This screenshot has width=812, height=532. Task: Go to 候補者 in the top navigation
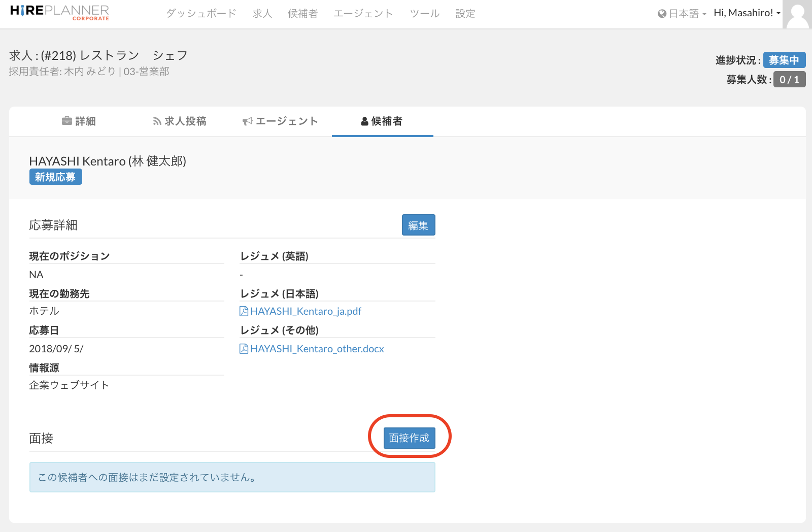(x=302, y=14)
